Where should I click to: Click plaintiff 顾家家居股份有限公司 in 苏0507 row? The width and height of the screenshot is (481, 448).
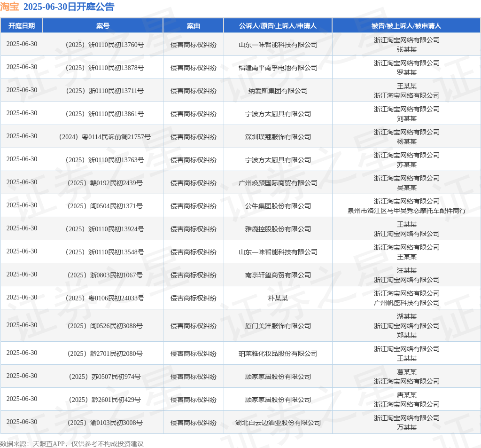[x=278, y=377]
